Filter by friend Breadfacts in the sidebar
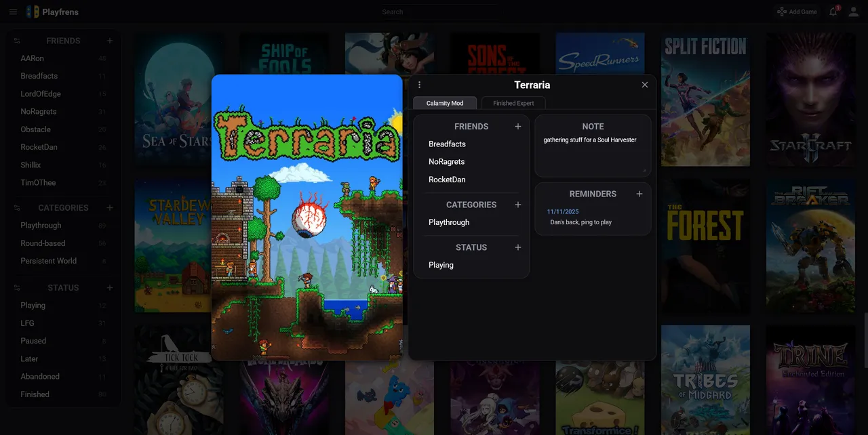868x435 pixels. (63, 76)
